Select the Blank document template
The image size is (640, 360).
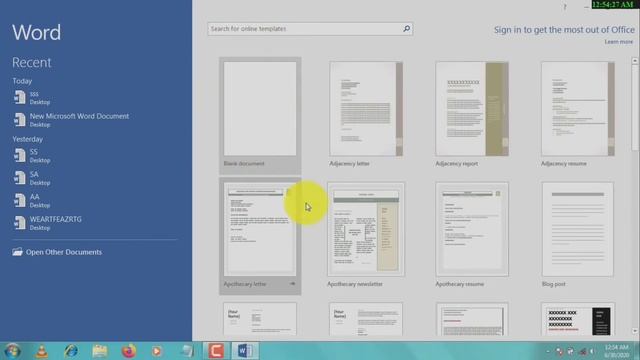coord(260,116)
